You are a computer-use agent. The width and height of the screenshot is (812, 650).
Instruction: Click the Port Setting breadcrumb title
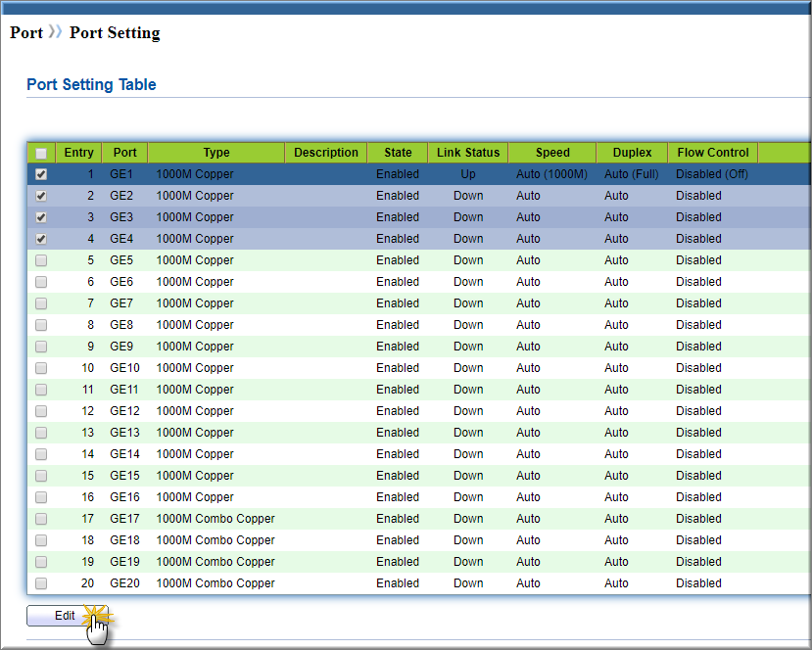point(115,32)
